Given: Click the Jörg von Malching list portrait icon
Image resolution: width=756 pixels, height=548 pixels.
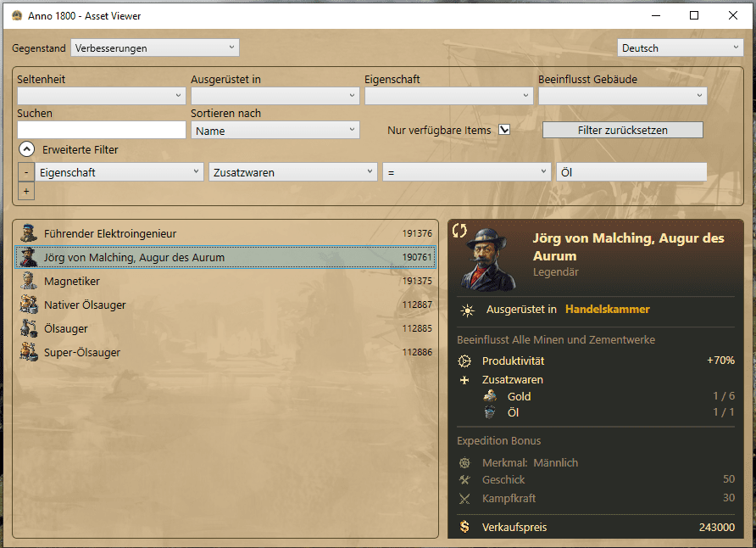Looking at the screenshot, I should pyautogui.click(x=29, y=257).
